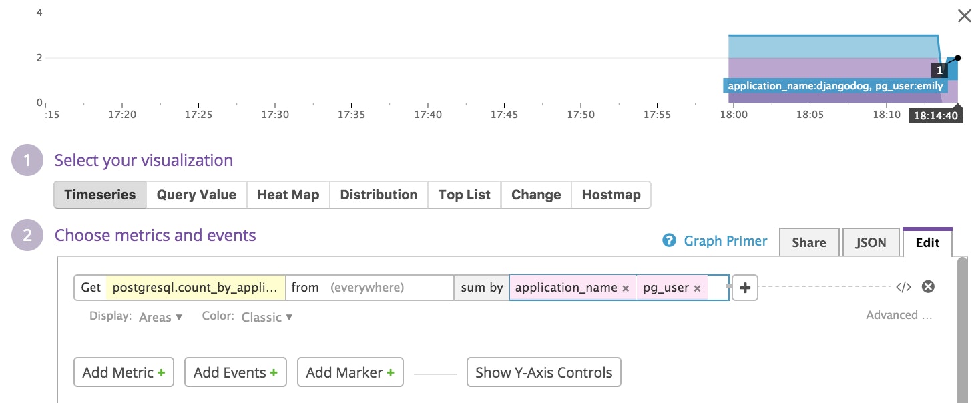Screen dimensions: 980x403
Task: Click the postgresql.count_by_appli metric field
Action: (x=195, y=288)
